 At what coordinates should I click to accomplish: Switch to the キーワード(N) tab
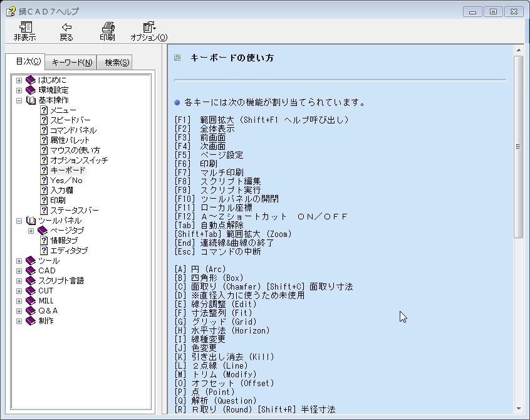(x=71, y=62)
